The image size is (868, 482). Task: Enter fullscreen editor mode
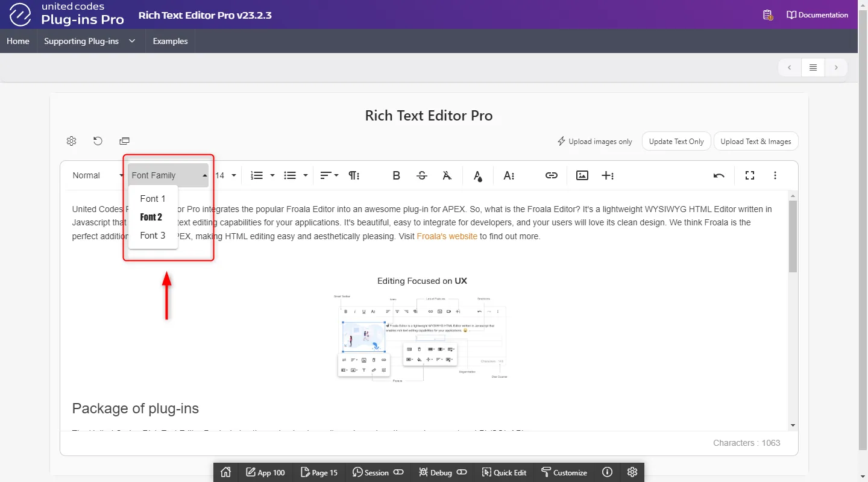(x=749, y=175)
